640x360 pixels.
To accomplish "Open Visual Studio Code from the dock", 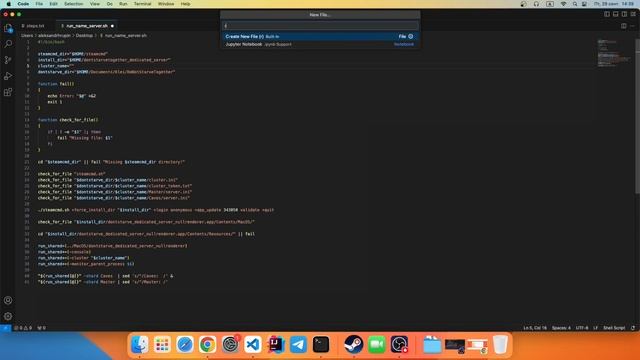I will coord(253,344).
